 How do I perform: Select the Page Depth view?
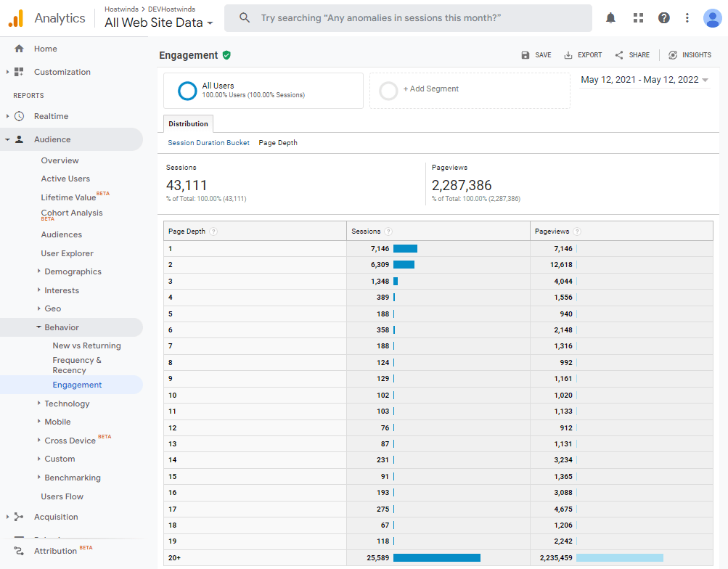point(278,143)
